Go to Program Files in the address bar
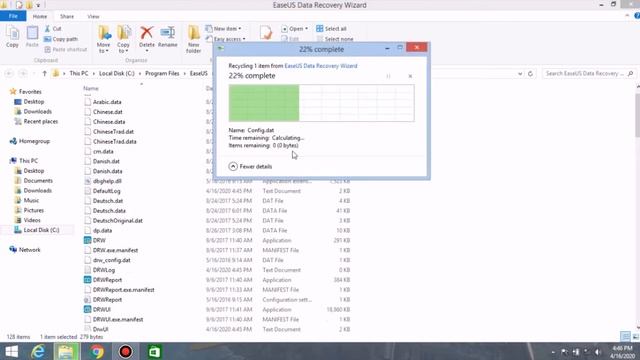The height and width of the screenshot is (360, 640). coord(162,73)
